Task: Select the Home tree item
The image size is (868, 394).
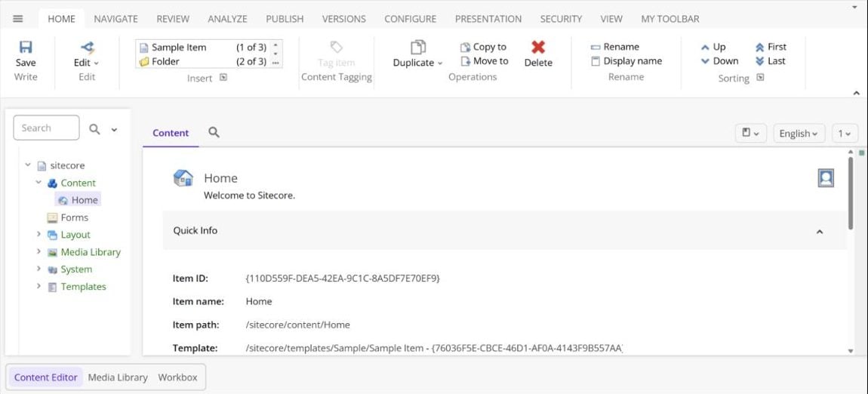Action: [78, 200]
